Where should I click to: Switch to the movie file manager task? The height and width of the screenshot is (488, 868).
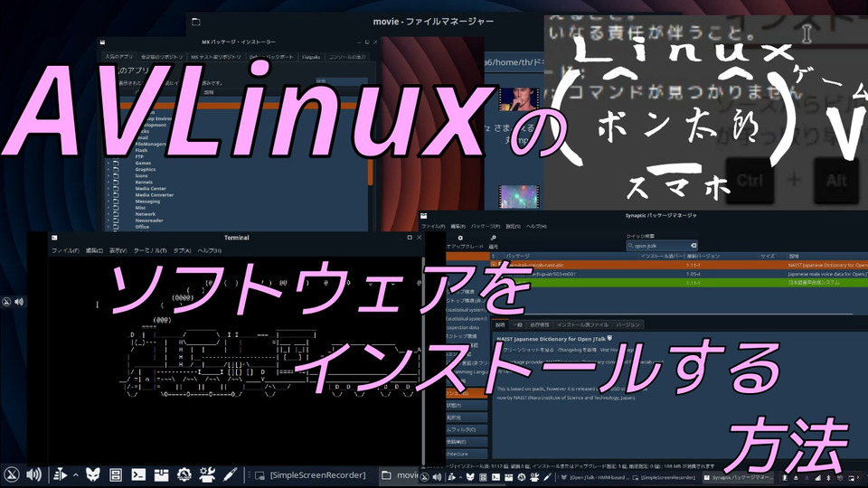400,474
